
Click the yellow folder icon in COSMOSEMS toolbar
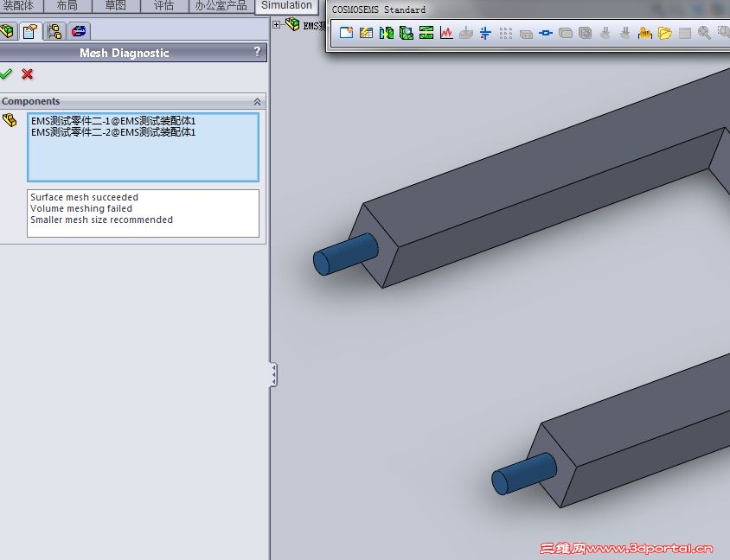665,33
